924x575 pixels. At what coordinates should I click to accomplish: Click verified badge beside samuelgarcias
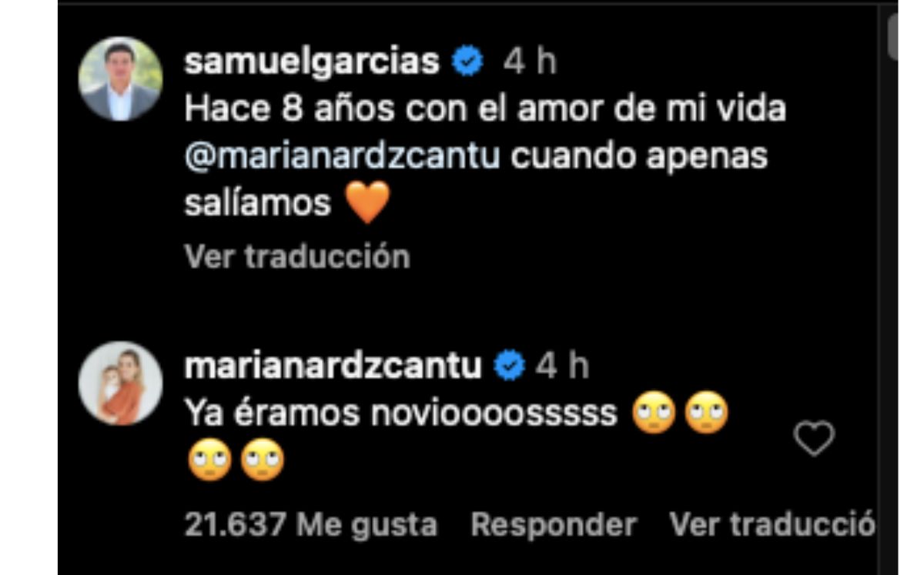coord(467,62)
